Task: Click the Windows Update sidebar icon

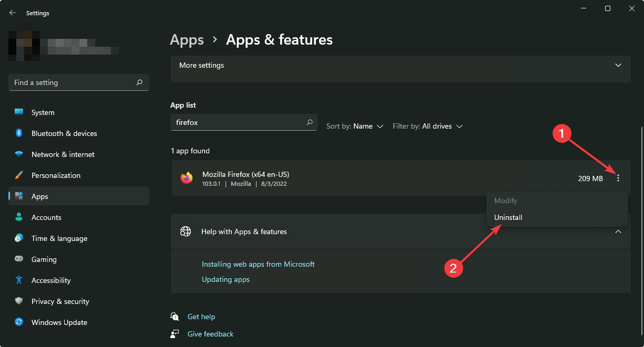Action: tap(19, 322)
